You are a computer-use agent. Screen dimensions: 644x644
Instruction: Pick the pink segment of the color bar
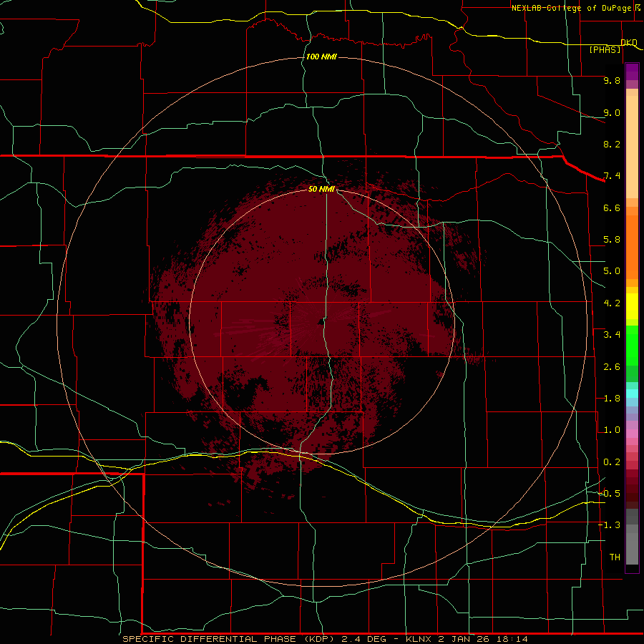632,434
